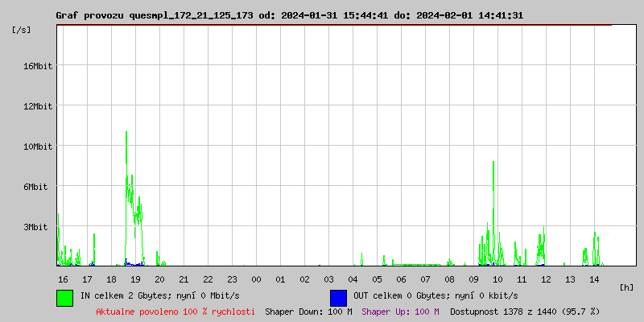Click hour label '20' on x-axis
This screenshot has width=644, height=322.
pyautogui.click(x=159, y=279)
